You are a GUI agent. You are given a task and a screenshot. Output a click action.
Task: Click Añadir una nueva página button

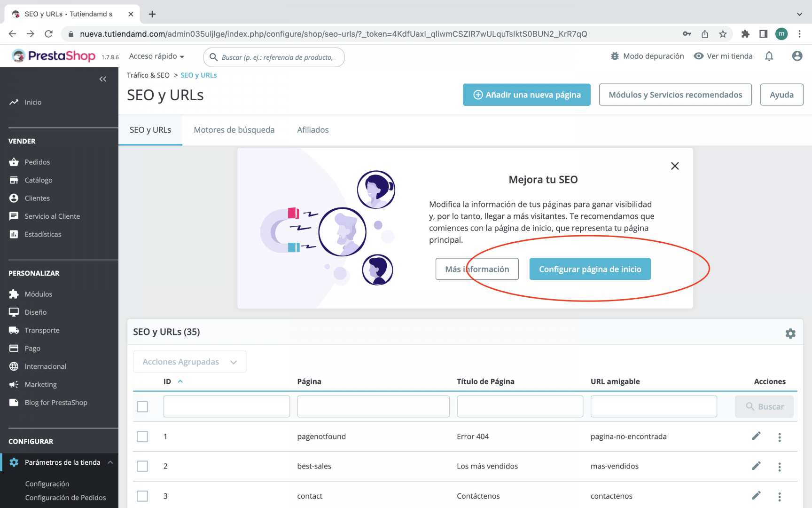tap(526, 95)
